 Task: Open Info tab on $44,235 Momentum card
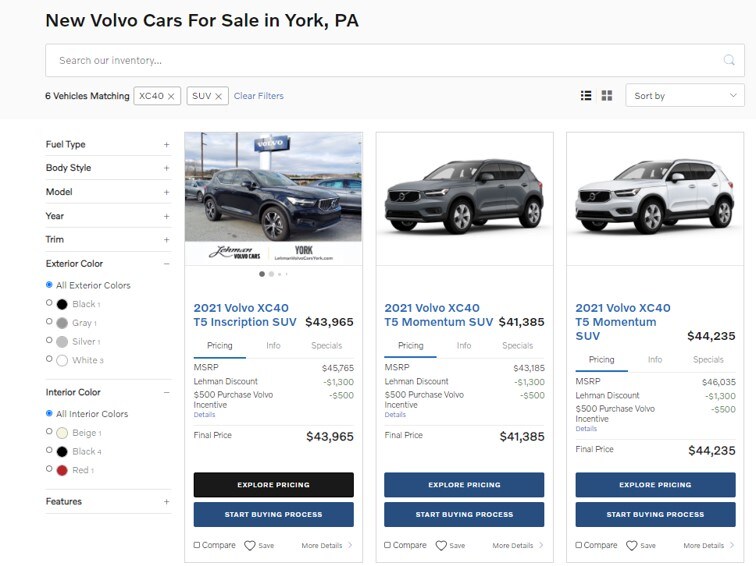[x=655, y=359]
